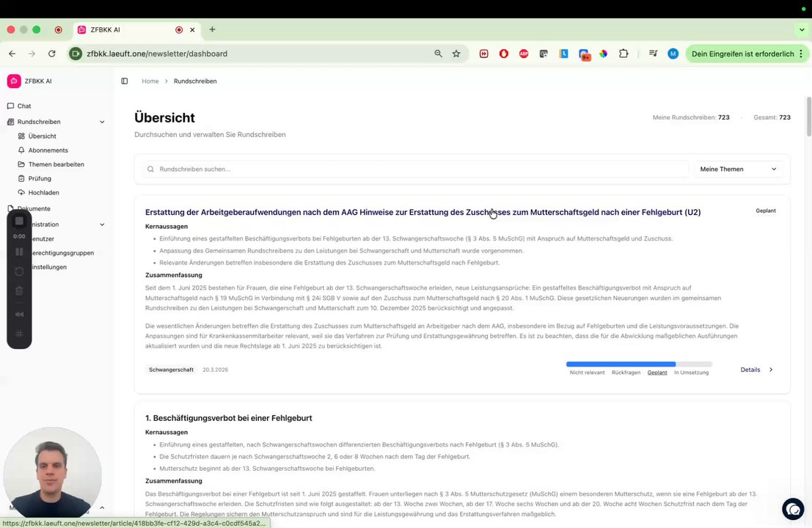
Task: Click the webcam preview bubble
Action: 52,472
